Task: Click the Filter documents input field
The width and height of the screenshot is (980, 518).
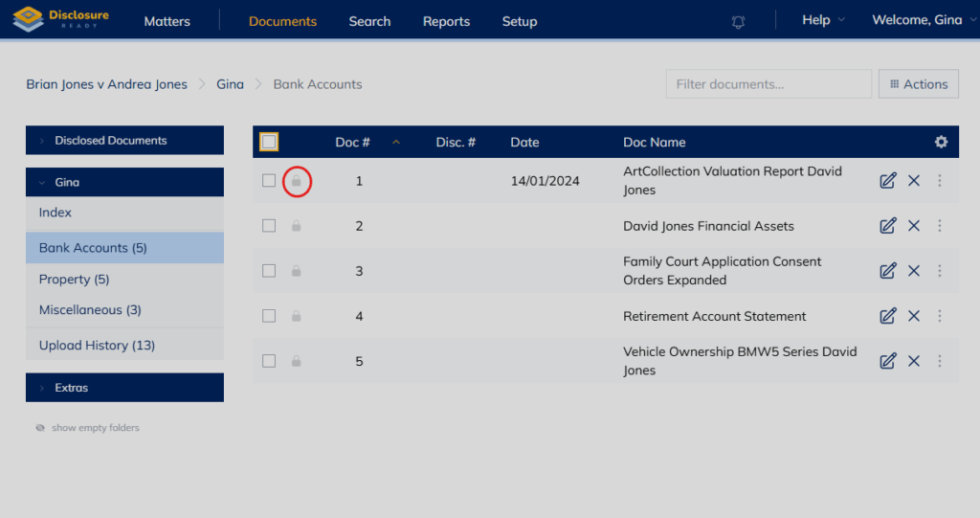Action: pyautogui.click(x=768, y=84)
